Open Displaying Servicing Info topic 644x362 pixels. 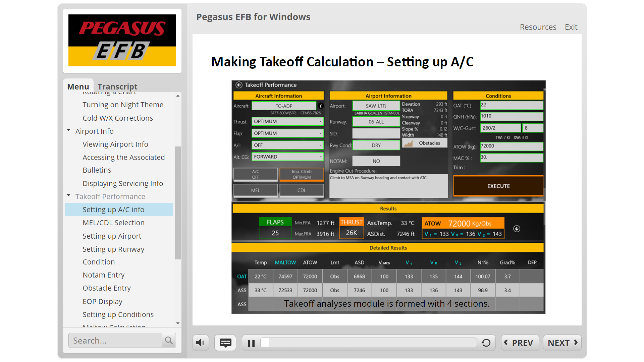click(x=123, y=184)
